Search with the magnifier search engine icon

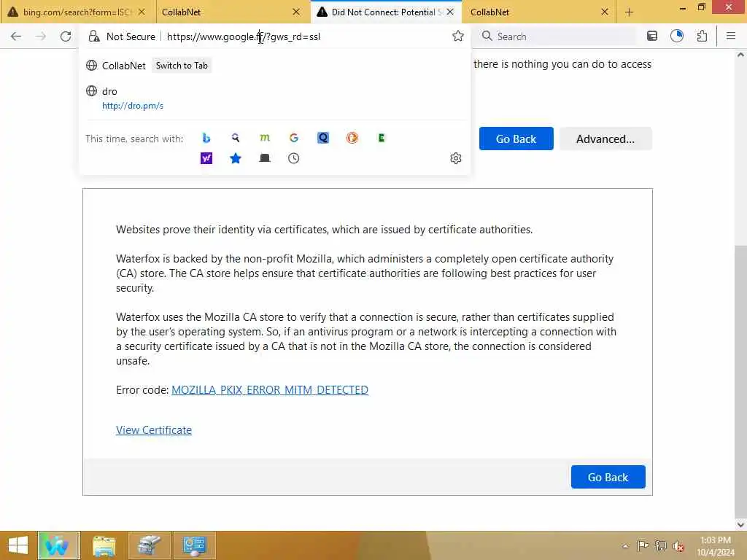point(236,138)
